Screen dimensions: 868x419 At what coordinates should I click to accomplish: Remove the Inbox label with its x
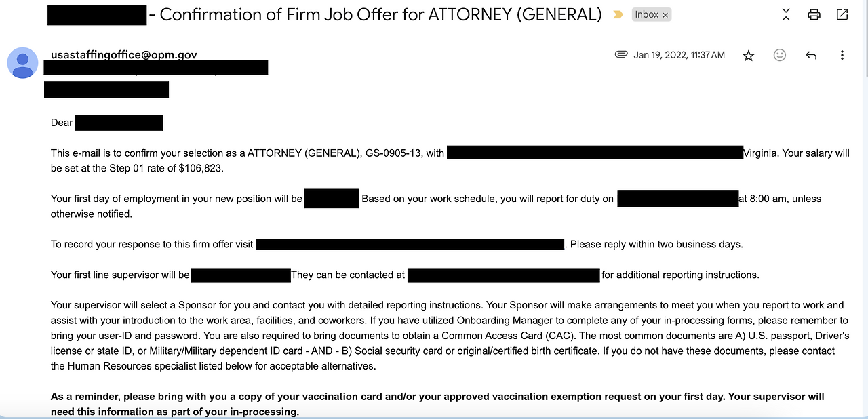point(665,15)
